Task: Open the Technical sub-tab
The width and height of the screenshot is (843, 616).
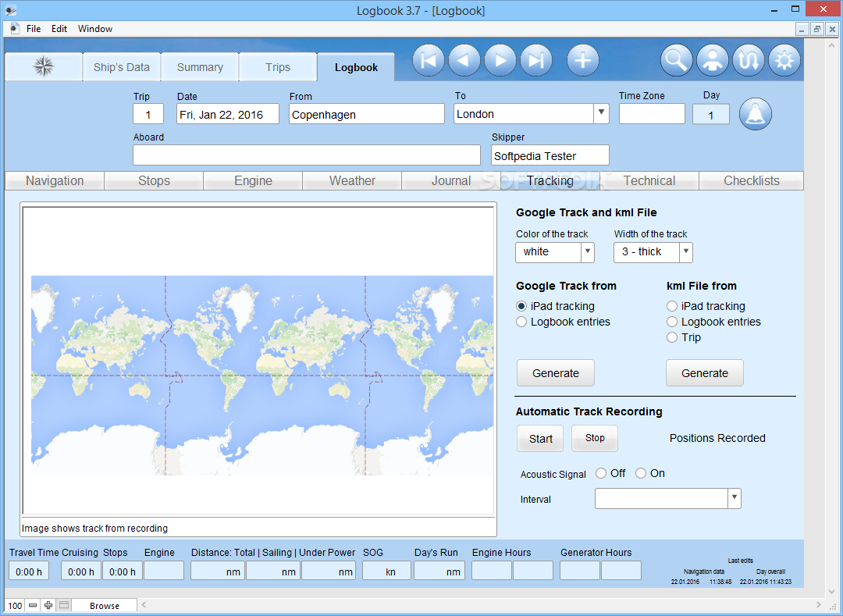Action: click(x=649, y=180)
